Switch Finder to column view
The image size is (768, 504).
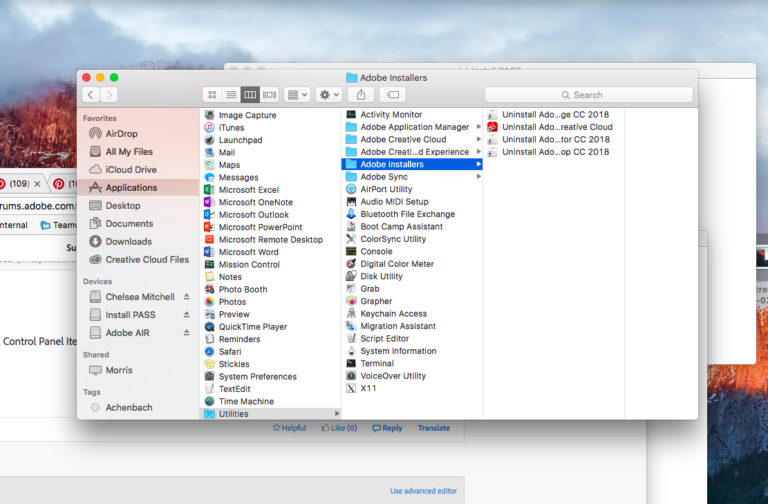click(x=250, y=95)
